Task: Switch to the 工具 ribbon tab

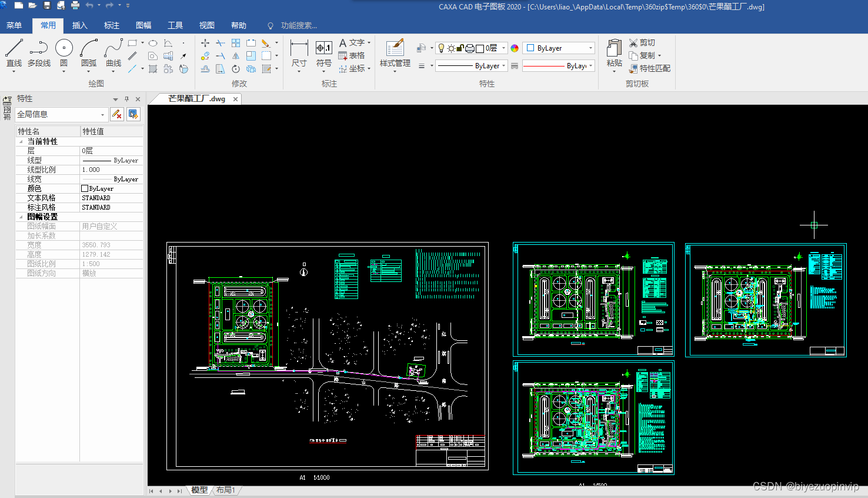Action: click(x=175, y=25)
